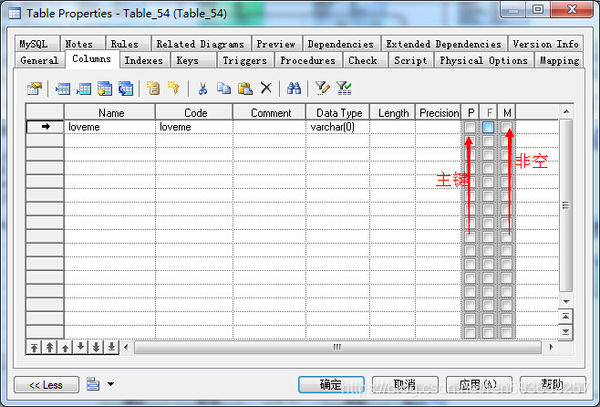Screen dimensions: 600x407
Task: Cut the selected column with scissors icon
Action: [202, 89]
